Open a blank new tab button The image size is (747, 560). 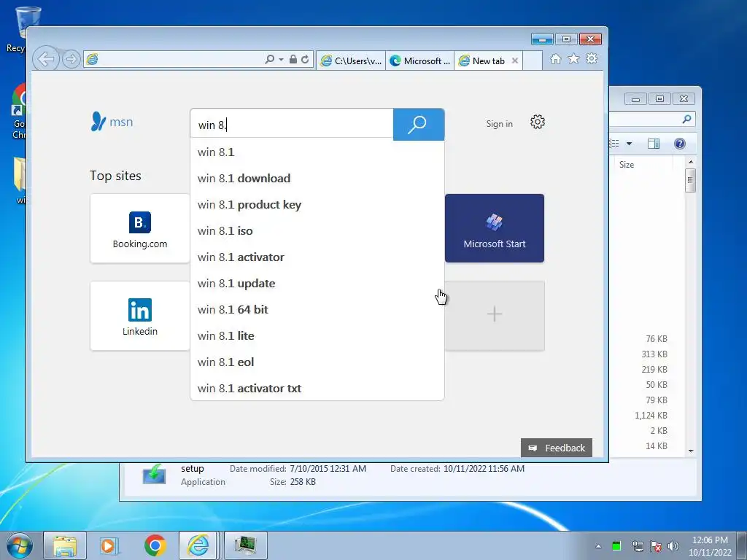point(533,61)
